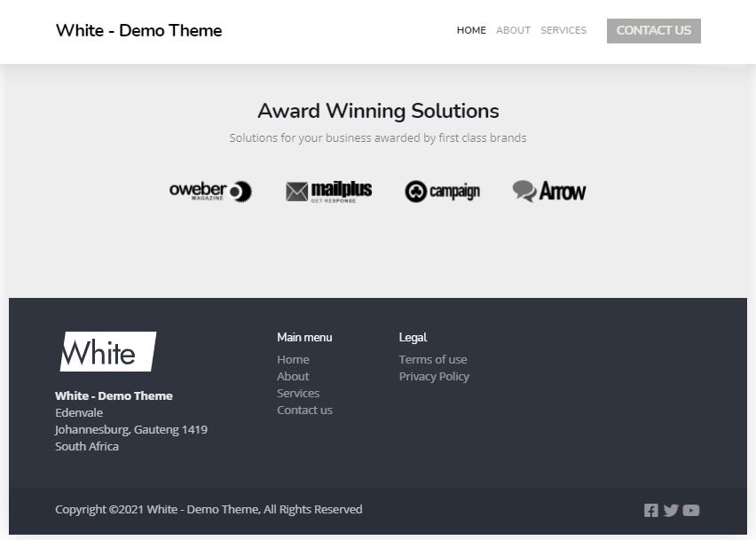Image resolution: width=756 pixels, height=540 pixels.
Task: Go to HOME in the top navigation
Action: click(471, 30)
